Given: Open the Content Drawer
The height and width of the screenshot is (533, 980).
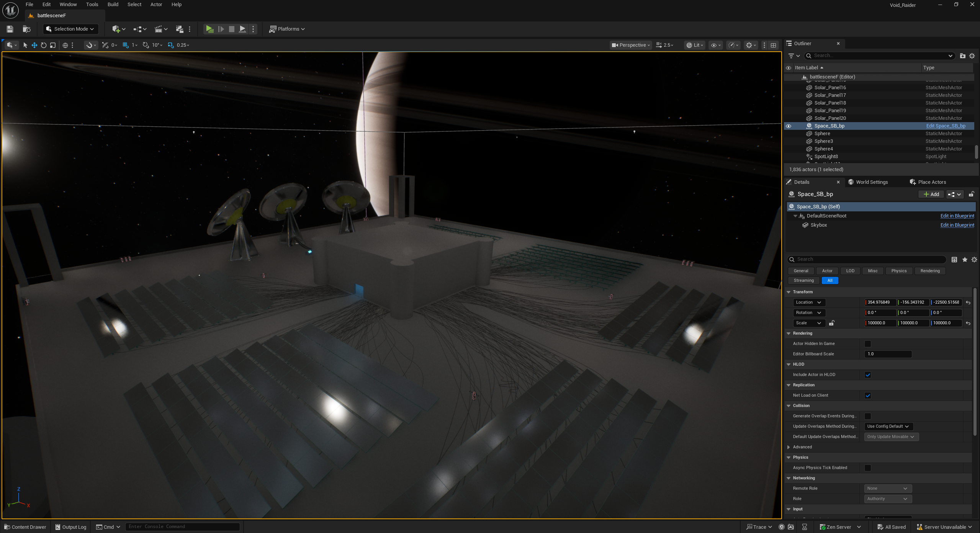Looking at the screenshot, I should (25, 527).
